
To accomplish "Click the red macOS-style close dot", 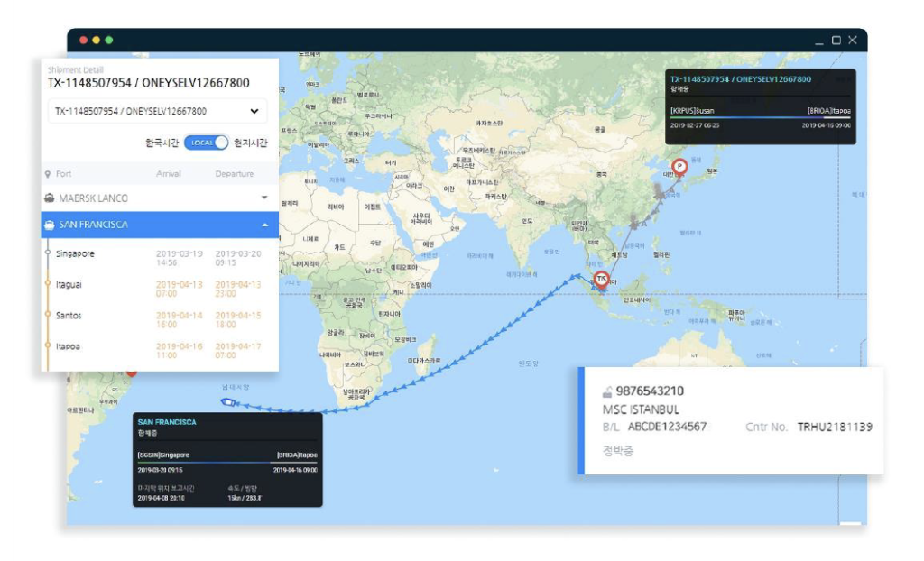I will coord(84,40).
